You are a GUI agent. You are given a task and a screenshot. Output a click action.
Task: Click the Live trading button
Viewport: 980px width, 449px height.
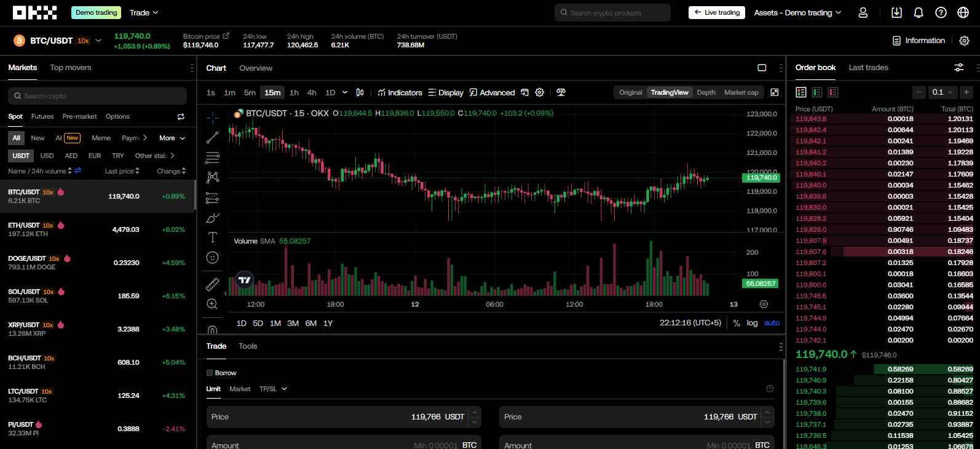pos(717,12)
